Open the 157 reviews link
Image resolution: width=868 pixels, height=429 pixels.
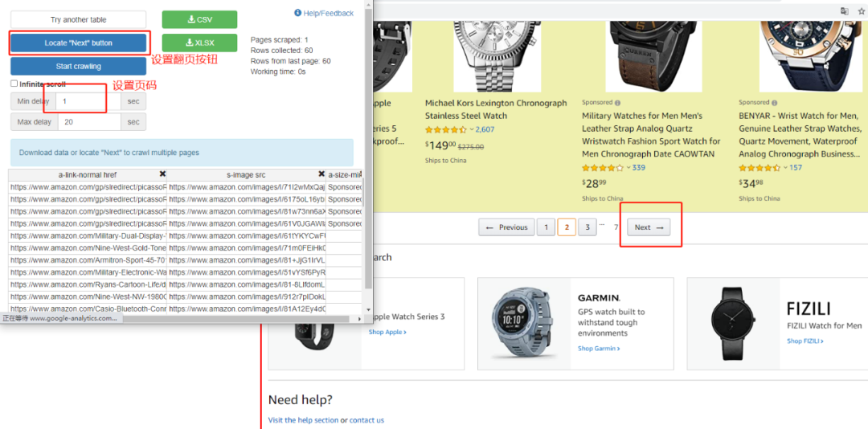(796, 168)
